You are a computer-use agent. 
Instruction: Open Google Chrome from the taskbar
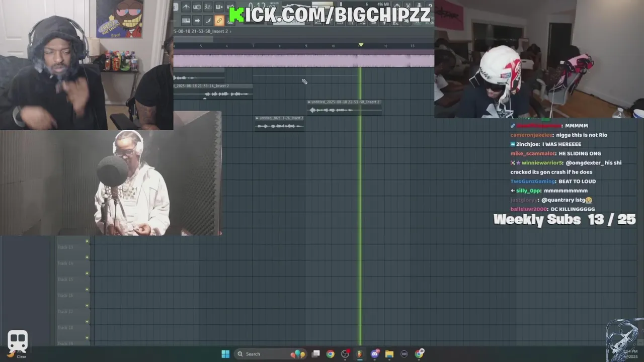click(x=330, y=354)
